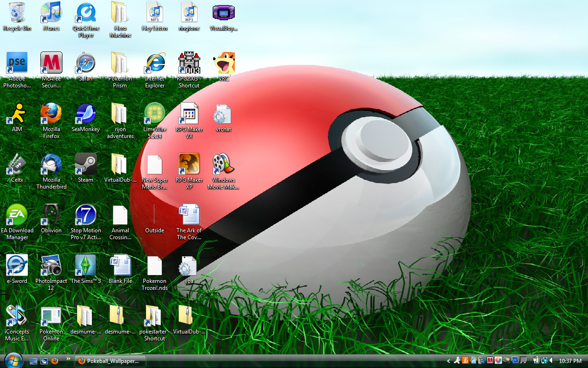Select the unzipped desmume folder icon
Image resolution: width=588 pixels, height=368 pixels.
click(x=86, y=320)
